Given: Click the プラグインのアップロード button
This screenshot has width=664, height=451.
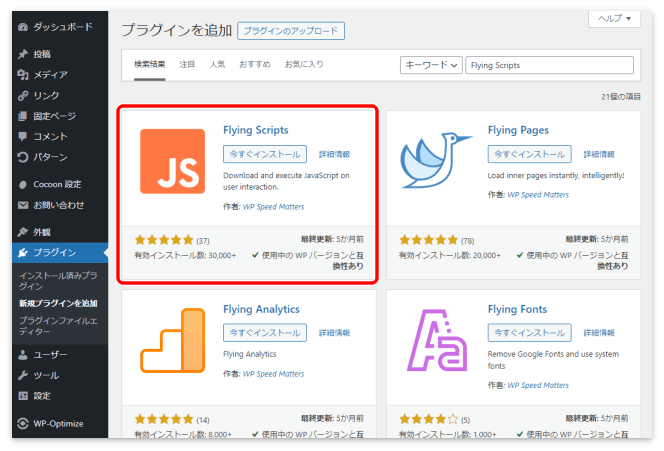Looking at the screenshot, I should pos(291,31).
